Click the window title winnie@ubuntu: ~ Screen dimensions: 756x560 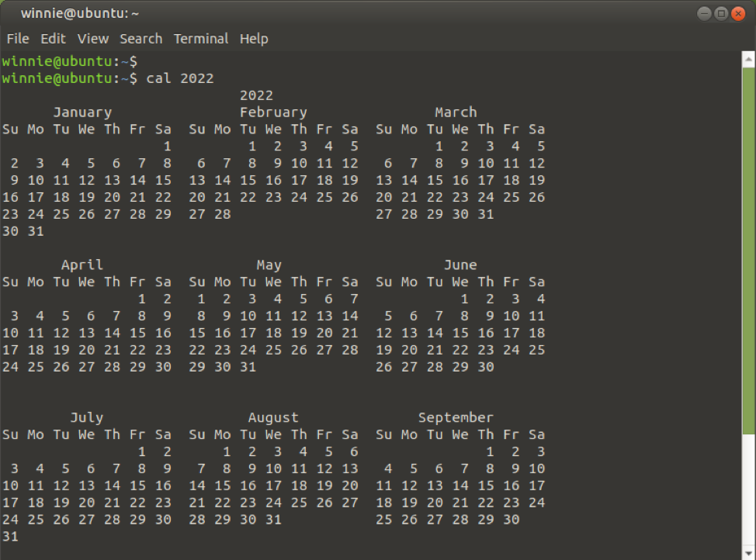click(79, 13)
